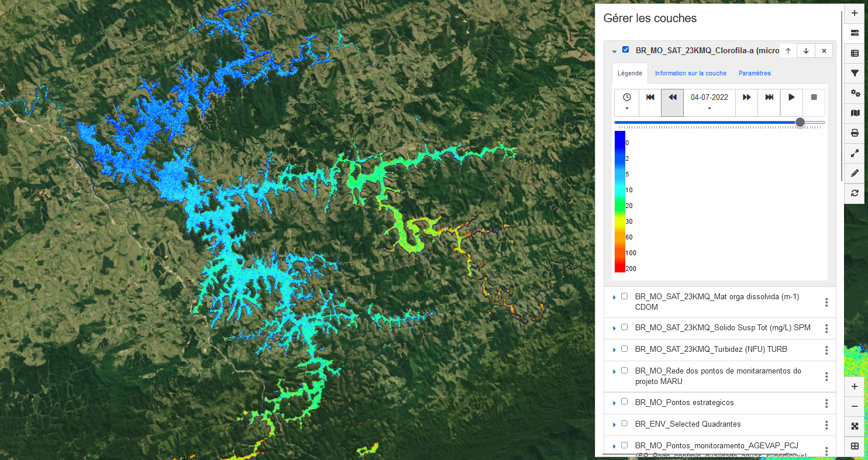Select the pencil drawing tool
Viewport: 868px width, 460px height.
(x=855, y=173)
